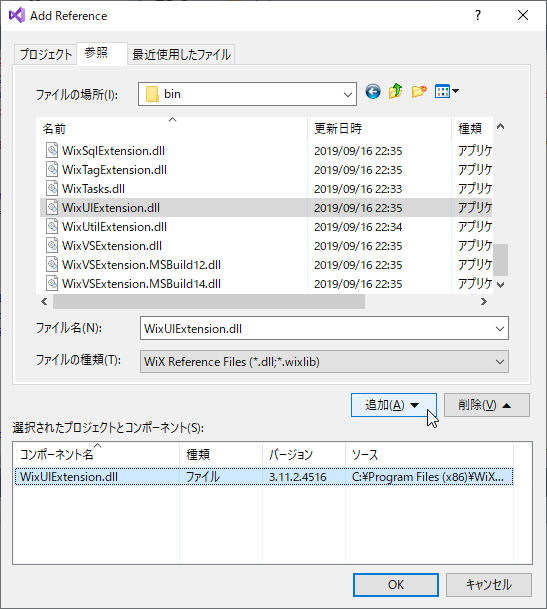Screen dimensions: 547x609
Task: Click horizontal scrollbar thumb in file list
Action: coord(209,301)
